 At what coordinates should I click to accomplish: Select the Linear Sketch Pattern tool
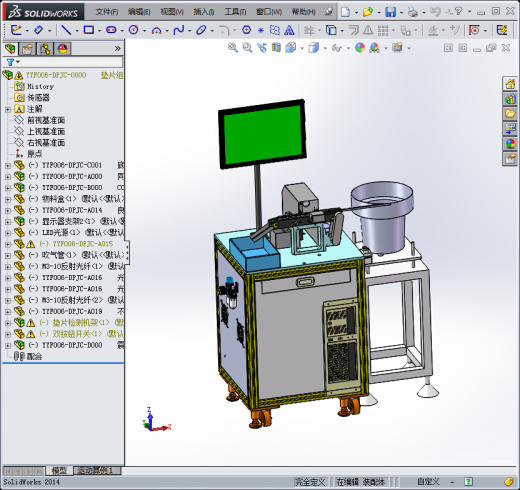point(383,31)
